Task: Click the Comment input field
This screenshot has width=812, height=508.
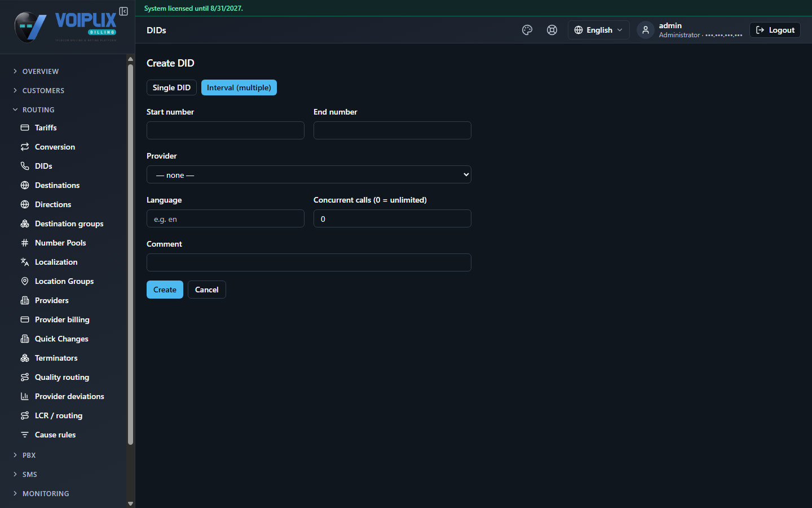Action: pos(309,262)
